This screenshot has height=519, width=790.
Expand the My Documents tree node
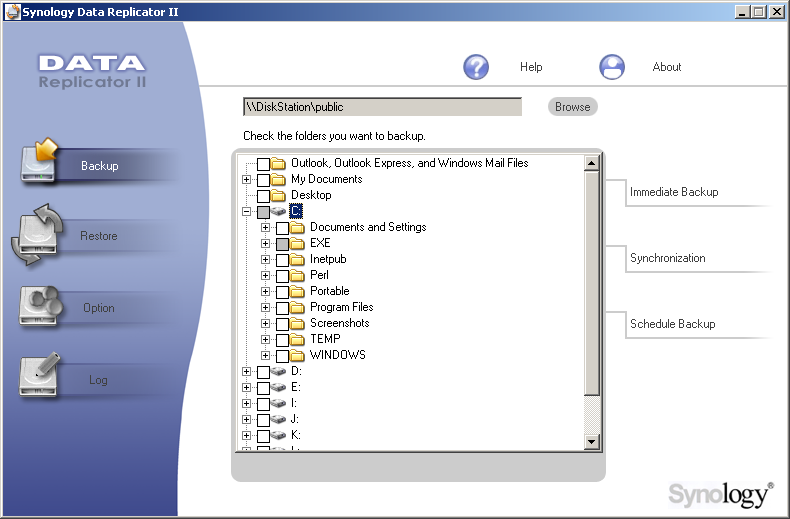click(x=246, y=179)
